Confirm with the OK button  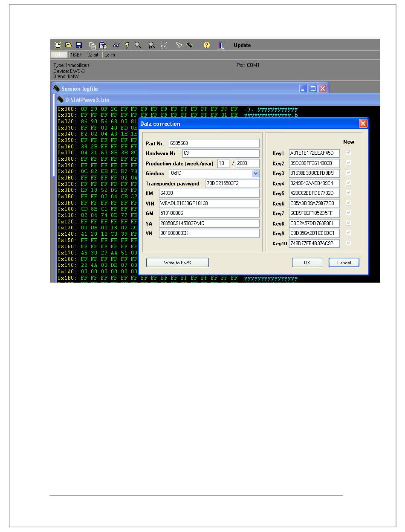coord(307,263)
